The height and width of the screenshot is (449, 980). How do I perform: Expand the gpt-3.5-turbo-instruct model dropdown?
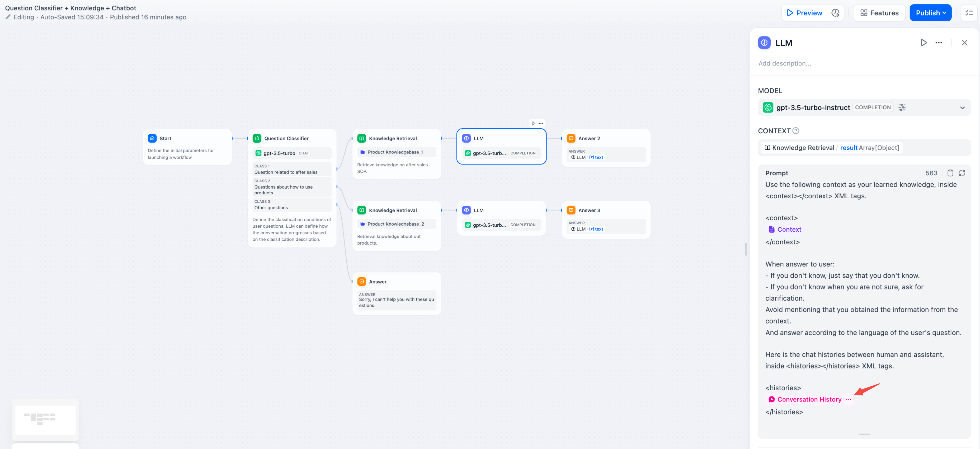pyautogui.click(x=962, y=108)
